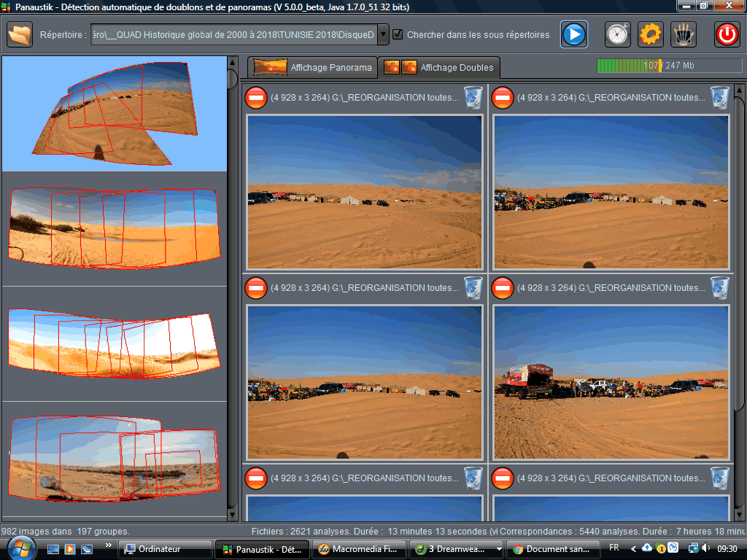
Task: Click the trash bin on the top-right image
Action: point(720,97)
